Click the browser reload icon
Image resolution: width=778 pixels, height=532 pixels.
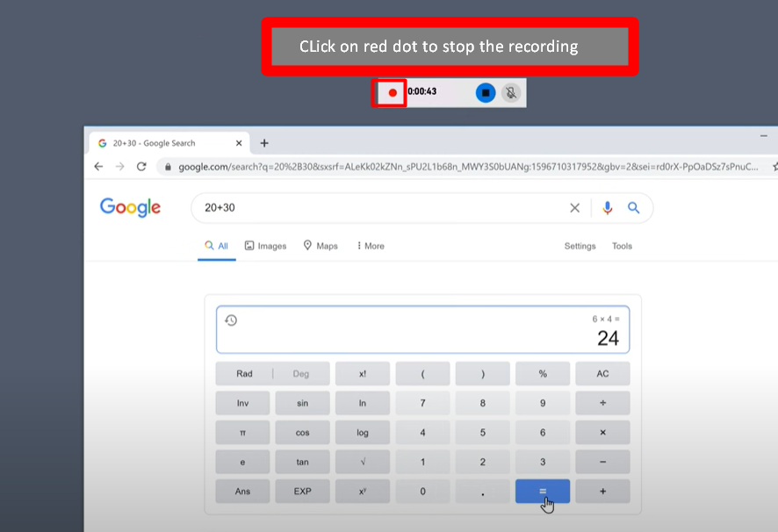(141, 164)
